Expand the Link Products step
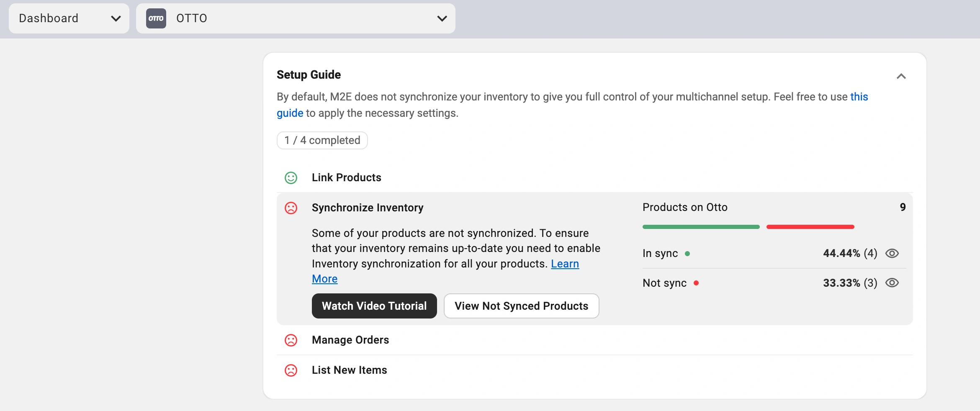980x411 pixels. (x=347, y=178)
